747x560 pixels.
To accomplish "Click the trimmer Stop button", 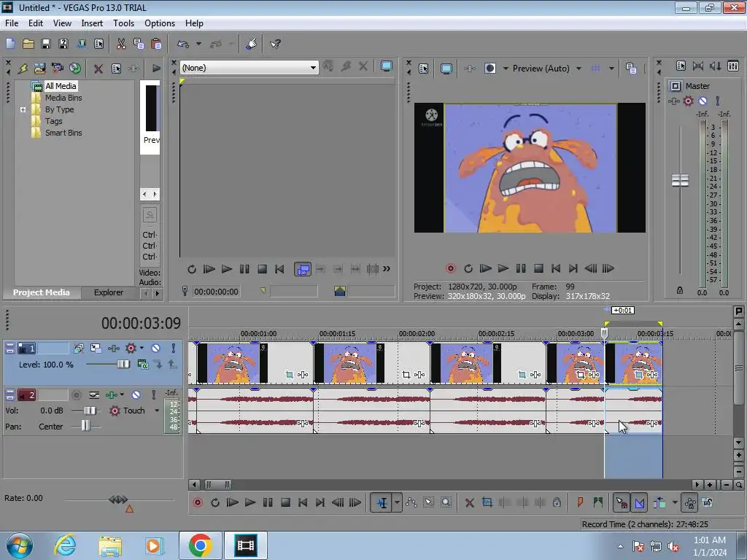I will click(262, 269).
